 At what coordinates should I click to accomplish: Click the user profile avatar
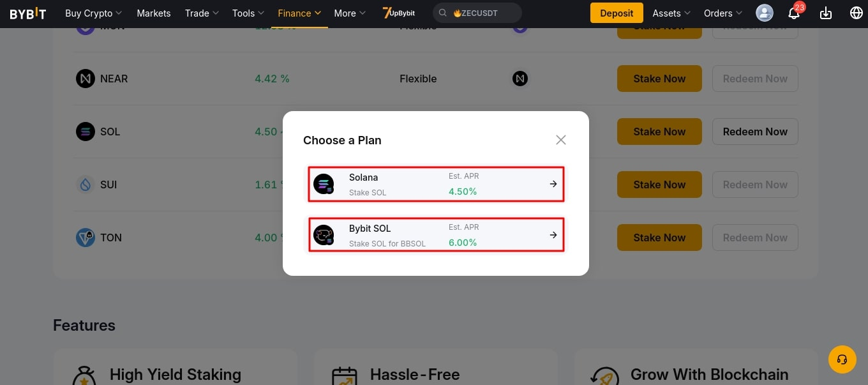(x=764, y=13)
